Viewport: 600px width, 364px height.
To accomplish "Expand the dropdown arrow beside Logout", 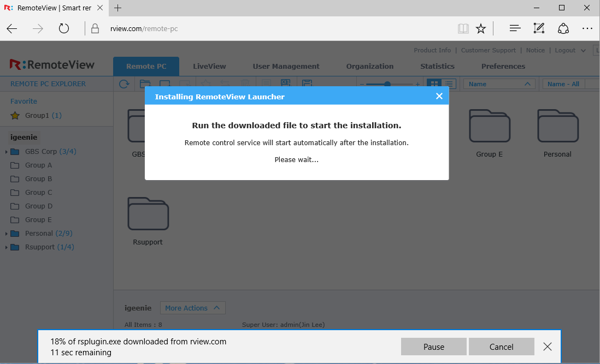I will point(583,51).
